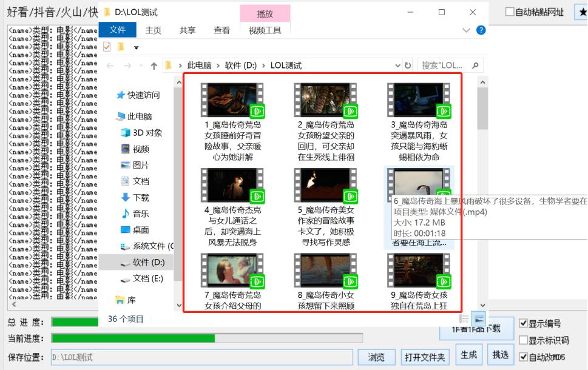Open the 文件 menu
The image size is (588, 370).
[117, 29]
